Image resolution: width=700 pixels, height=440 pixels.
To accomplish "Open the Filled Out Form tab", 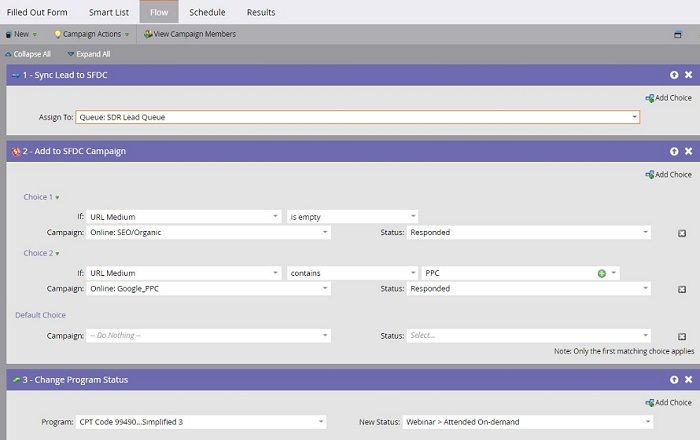I will tap(37, 12).
